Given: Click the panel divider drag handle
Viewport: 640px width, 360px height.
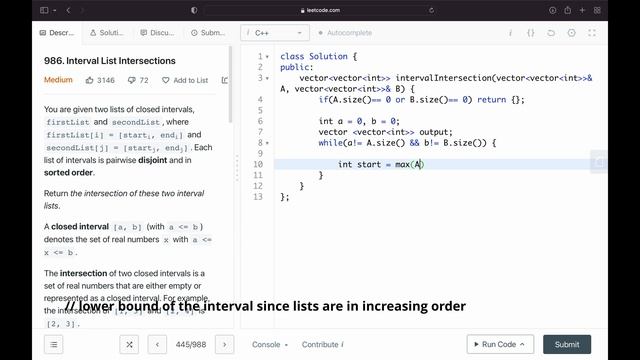Looking at the screenshot, I should point(237,167).
